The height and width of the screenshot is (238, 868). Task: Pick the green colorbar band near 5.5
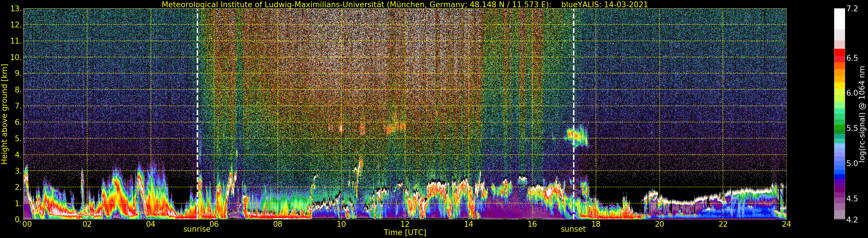pos(839,128)
